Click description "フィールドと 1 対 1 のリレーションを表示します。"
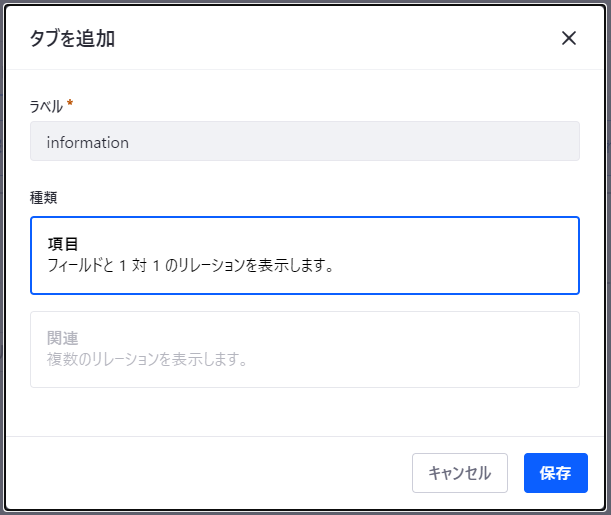611x515 pixels. click(x=189, y=266)
